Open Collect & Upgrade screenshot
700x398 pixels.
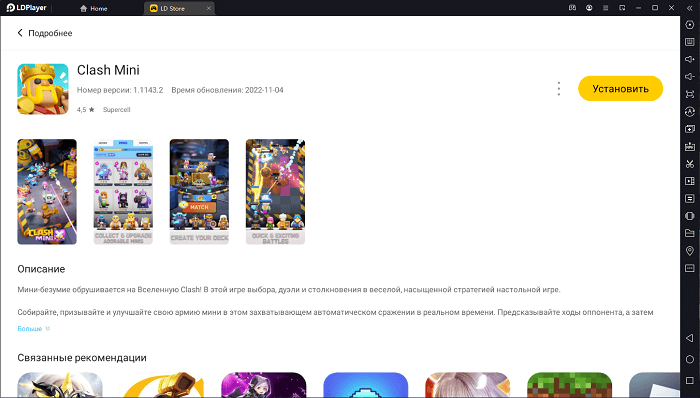point(123,192)
